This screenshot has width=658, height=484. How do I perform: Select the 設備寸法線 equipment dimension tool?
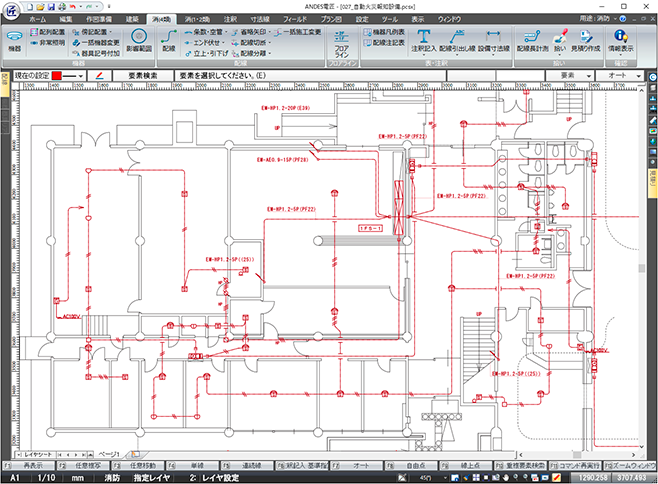coord(494,42)
